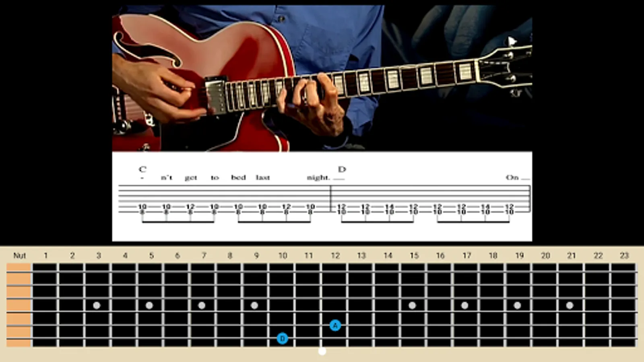Screen dimensions: 644x362
Task: Click the 'D' chord symbol above the tab
Action: point(342,169)
